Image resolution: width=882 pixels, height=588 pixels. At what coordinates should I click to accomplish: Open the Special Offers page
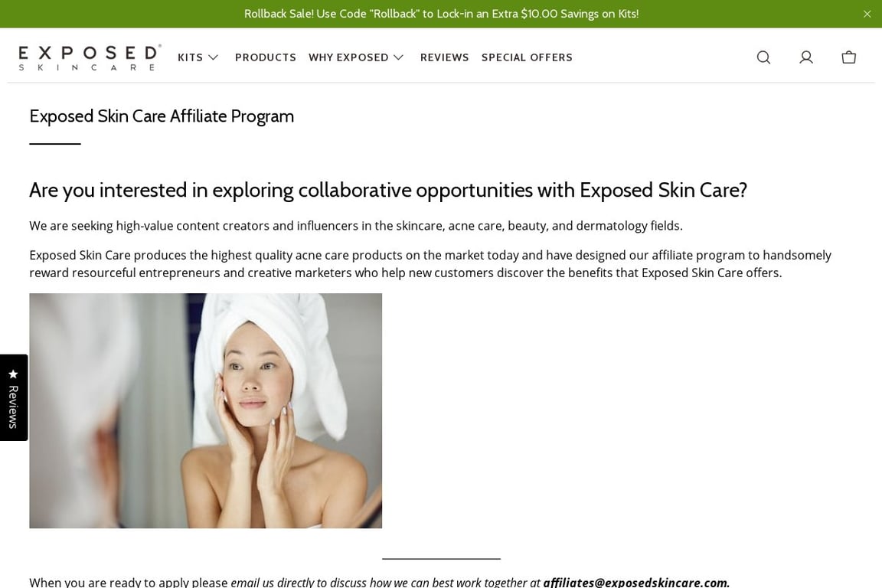tap(527, 57)
